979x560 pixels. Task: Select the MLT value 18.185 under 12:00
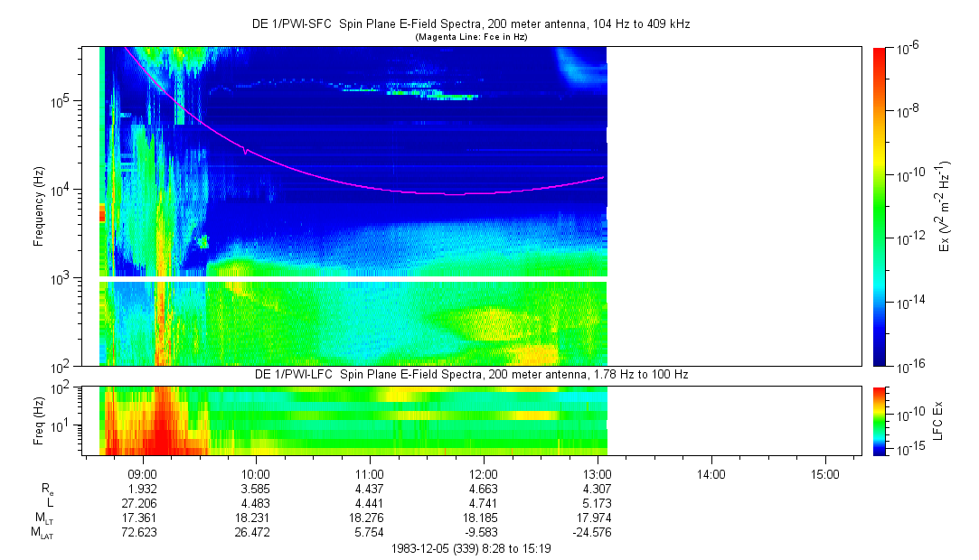coord(484,518)
